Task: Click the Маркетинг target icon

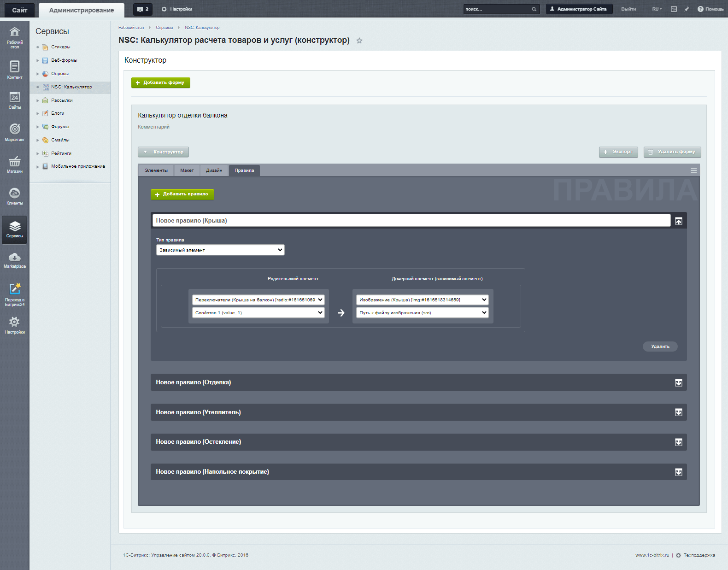Action: click(15, 129)
